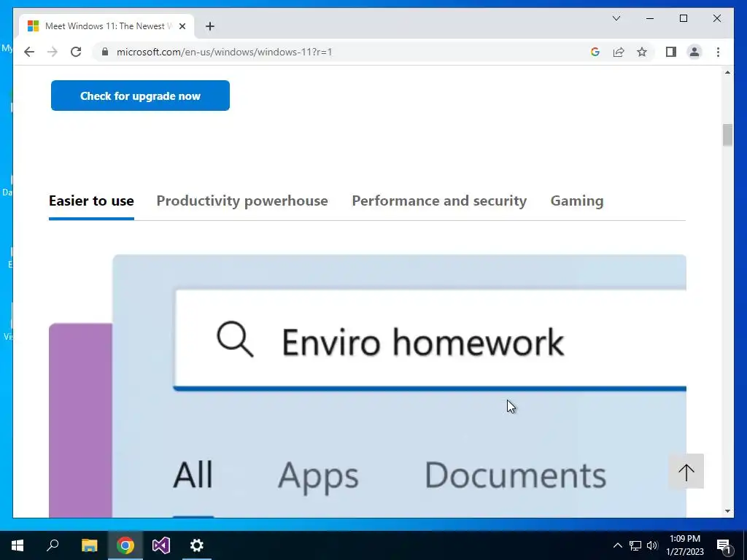
Task: Switch to Gaming tab
Action: click(x=577, y=201)
